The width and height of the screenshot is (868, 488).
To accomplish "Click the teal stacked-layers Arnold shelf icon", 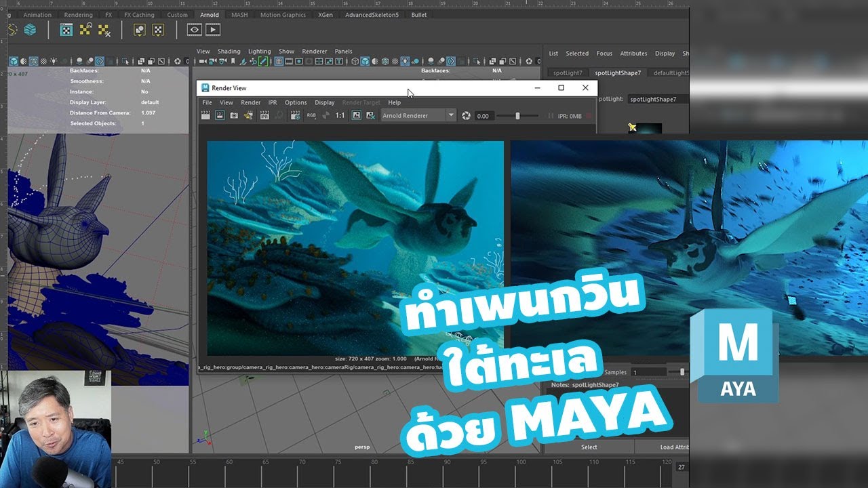I will coord(30,30).
